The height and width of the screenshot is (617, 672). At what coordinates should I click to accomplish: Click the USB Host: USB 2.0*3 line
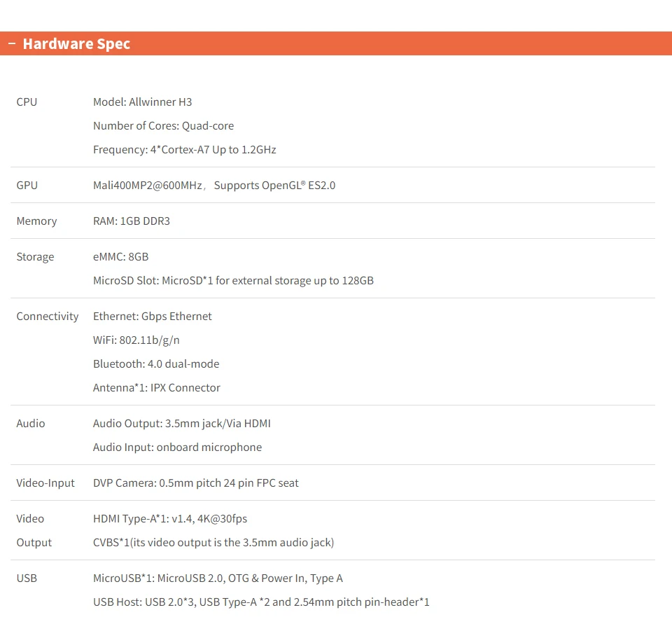click(260, 602)
